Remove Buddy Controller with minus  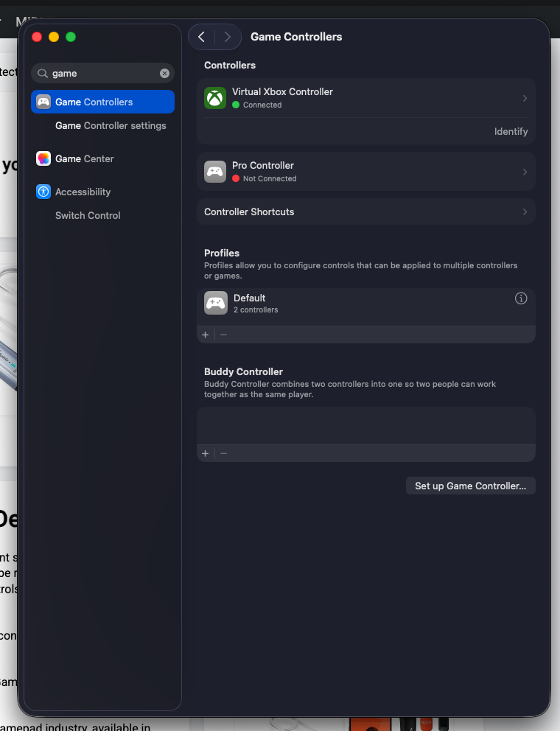(224, 454)
